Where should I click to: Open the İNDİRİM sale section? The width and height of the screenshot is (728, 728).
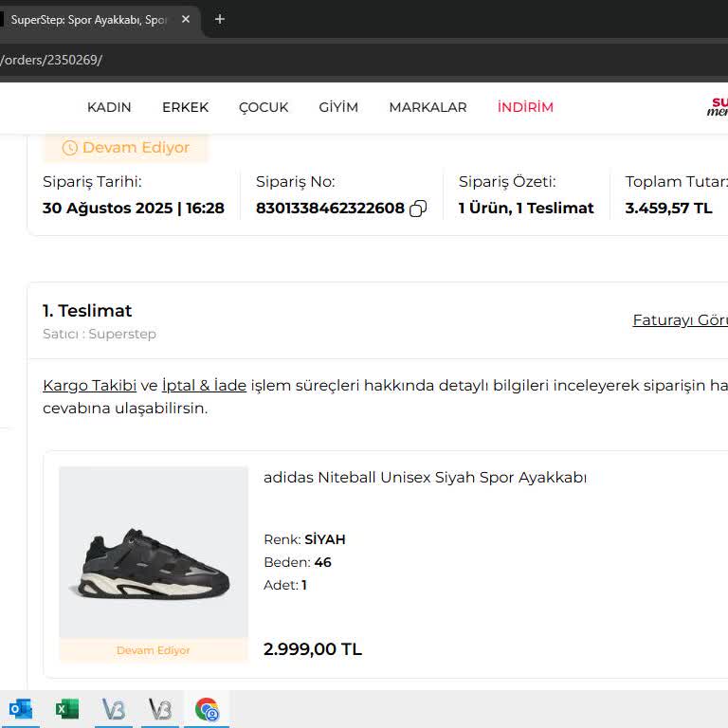coord(525,107)
